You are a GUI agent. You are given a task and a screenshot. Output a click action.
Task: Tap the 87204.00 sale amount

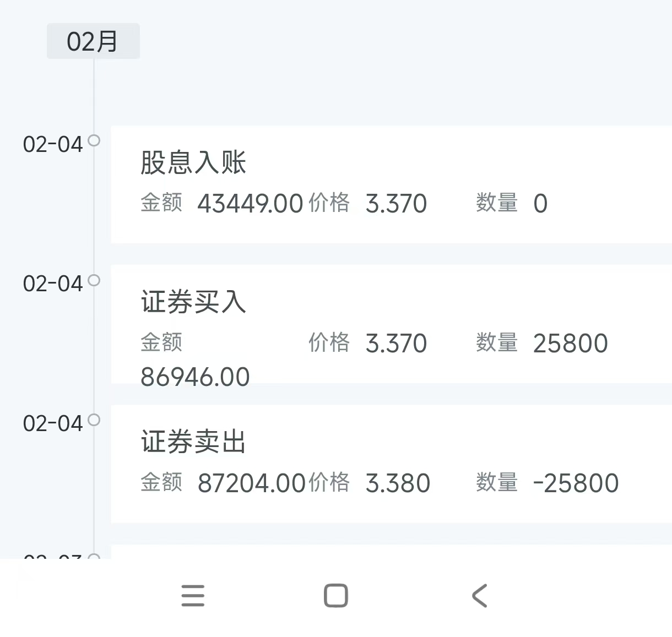tap(251, 483)
